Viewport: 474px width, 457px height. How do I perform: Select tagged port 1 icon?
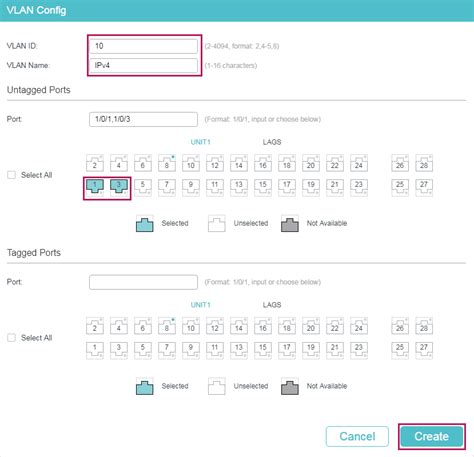tap(95, 350)
